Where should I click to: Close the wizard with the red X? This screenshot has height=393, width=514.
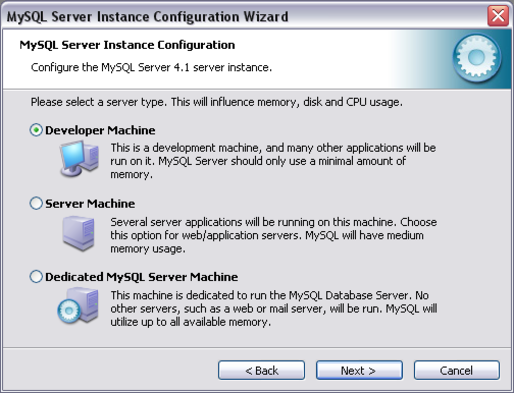click(498, 16)
